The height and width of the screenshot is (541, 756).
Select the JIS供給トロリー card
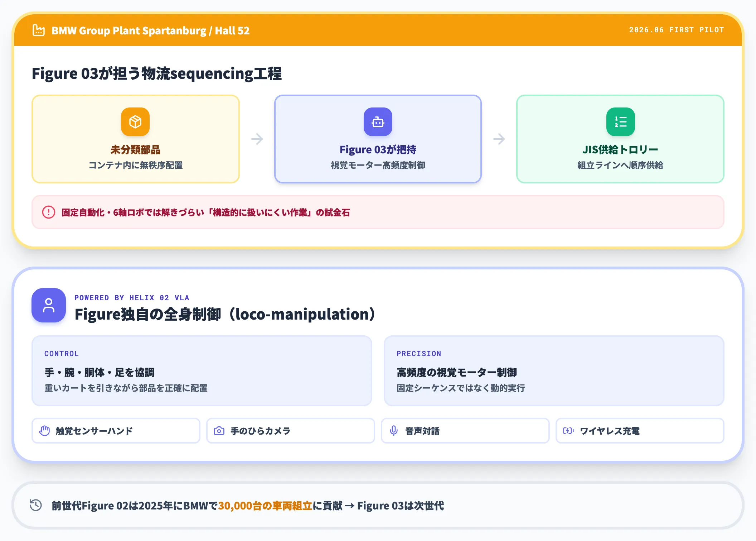point(620,139)
